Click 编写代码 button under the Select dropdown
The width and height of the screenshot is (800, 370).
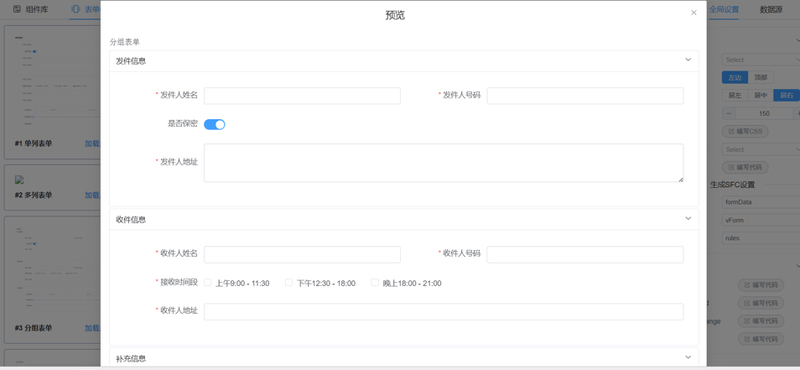(745, 167)
